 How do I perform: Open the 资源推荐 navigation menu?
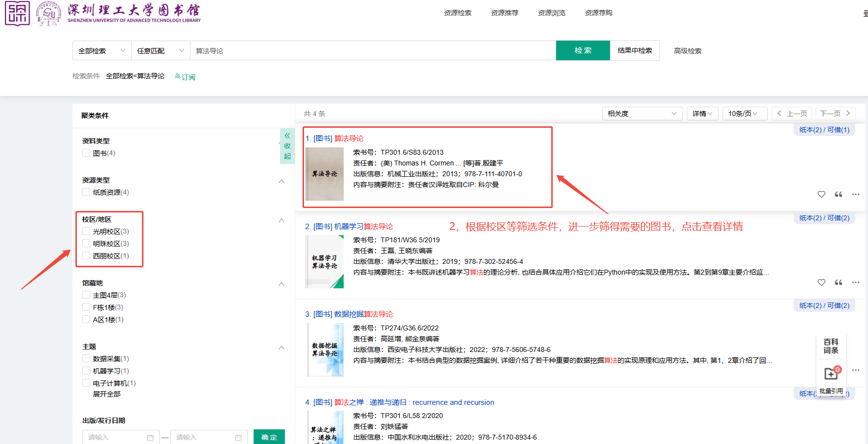(504, 13)
